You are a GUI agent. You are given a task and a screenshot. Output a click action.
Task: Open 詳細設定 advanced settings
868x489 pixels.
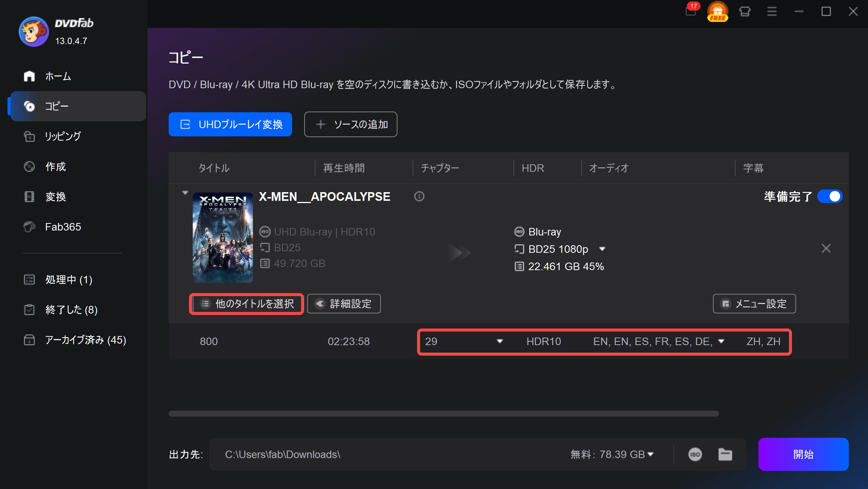[344, 304]
